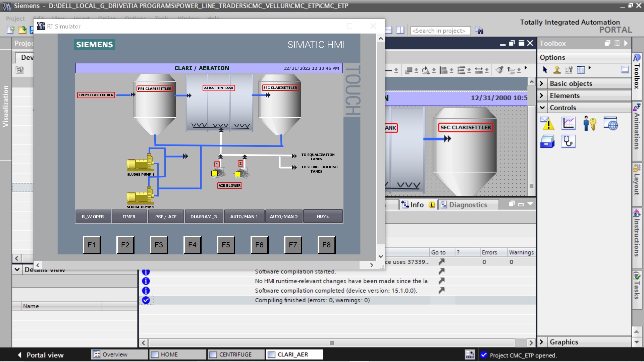
Task: Click the format painter brush icon
Action: coord(499,70)
